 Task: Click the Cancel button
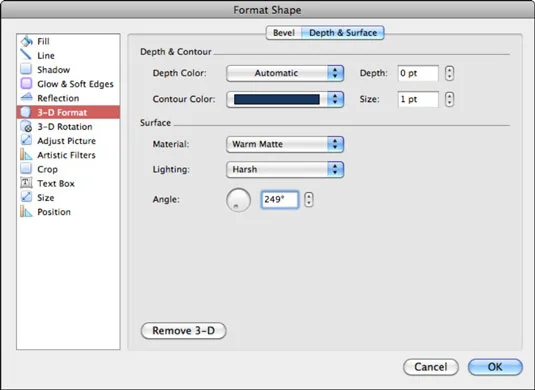[431, 367]
